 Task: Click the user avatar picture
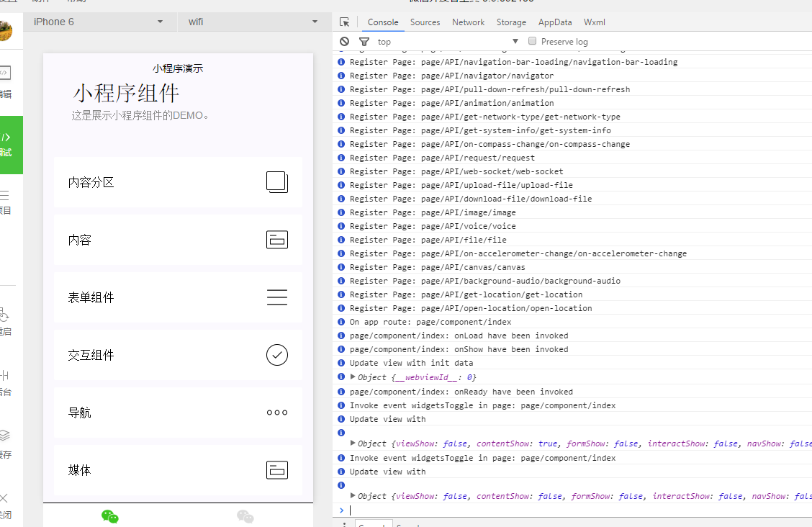click(6, 31)
